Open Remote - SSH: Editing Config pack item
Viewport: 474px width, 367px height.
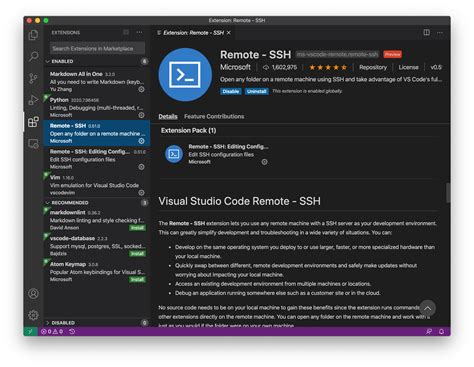click(217, 154)
